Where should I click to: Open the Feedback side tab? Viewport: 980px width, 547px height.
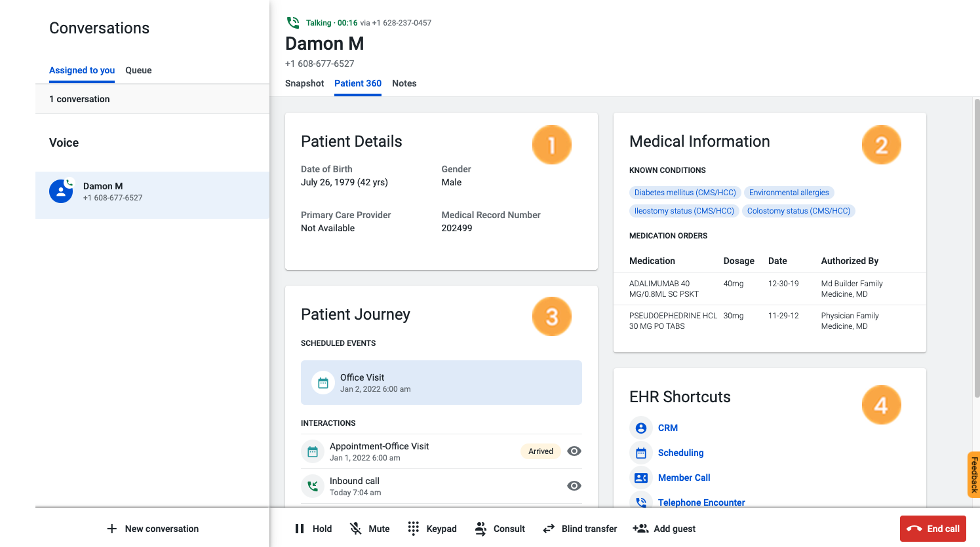[974, 475]
